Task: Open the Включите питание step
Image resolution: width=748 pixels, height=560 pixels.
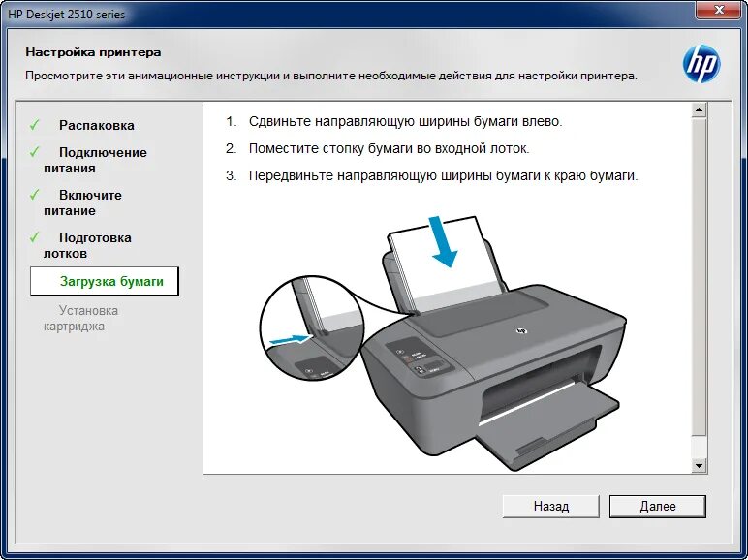Action: [82, 202]
